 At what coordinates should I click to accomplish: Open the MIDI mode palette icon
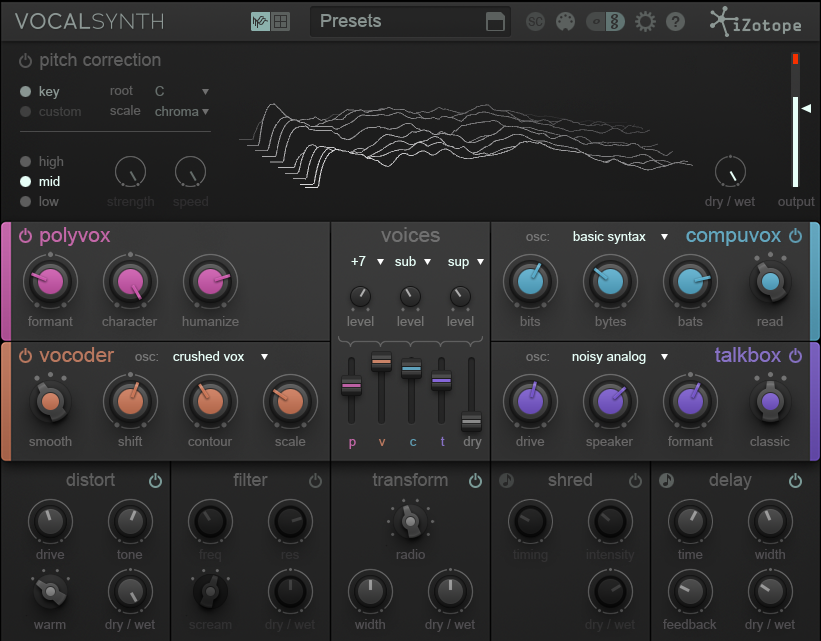pos(565,22)
